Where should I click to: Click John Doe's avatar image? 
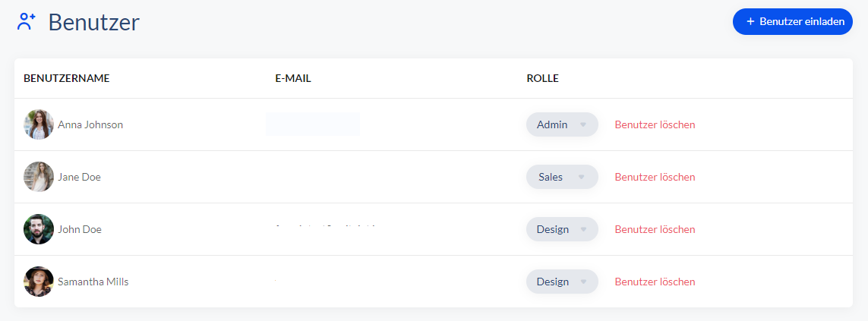tap(39, 229)
